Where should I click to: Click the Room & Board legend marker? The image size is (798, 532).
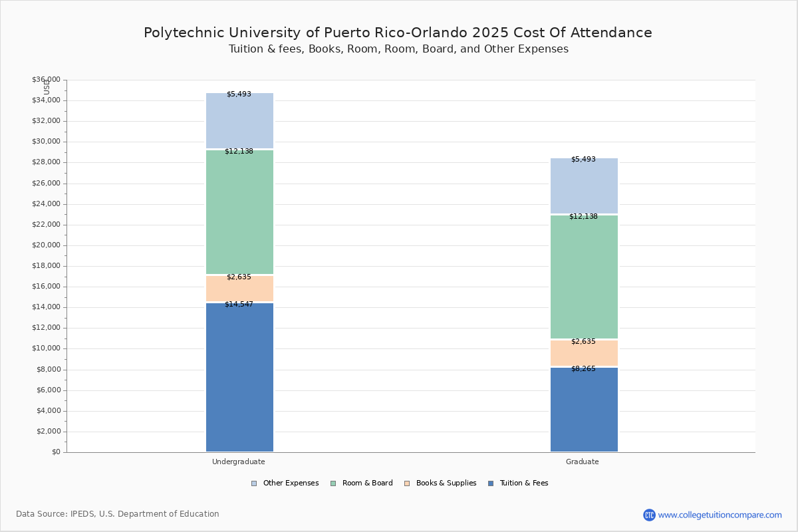point(333,483)
